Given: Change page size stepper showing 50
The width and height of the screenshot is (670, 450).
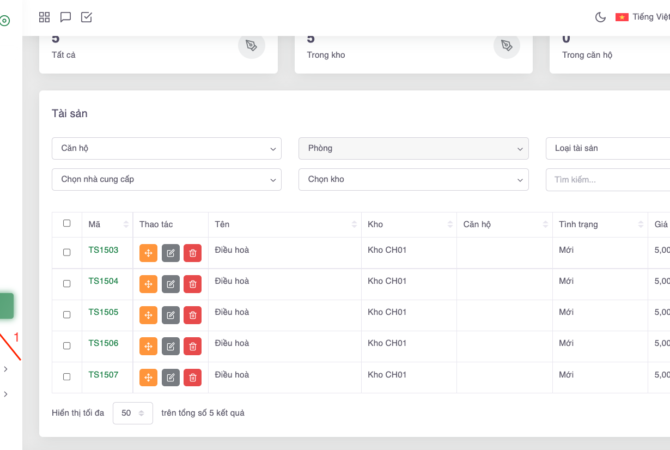Looking at the screenshot, I should coord(133,413).
